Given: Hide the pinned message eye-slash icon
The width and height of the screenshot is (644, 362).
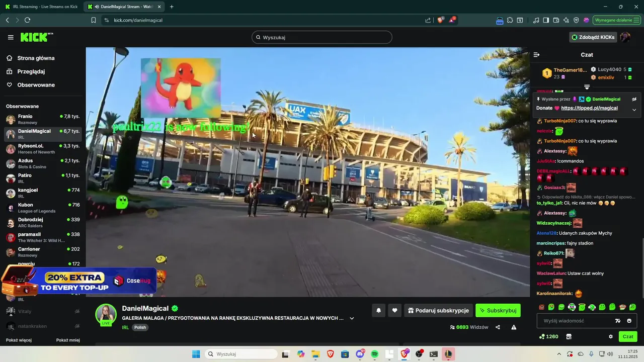Looking at the screenshot, I should [x=634, y=100].
